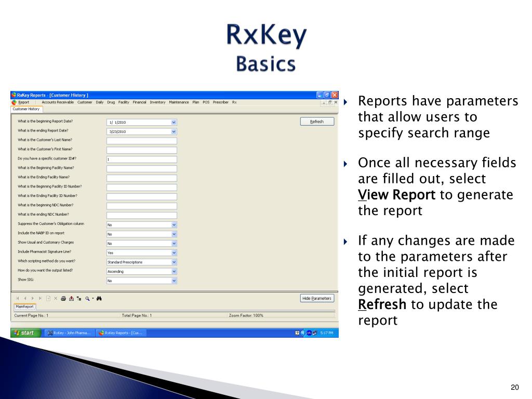The height and width of the screenshot is (399, 532).
Task: Click the beginning NDC Number field
Action: click(142, 206)
